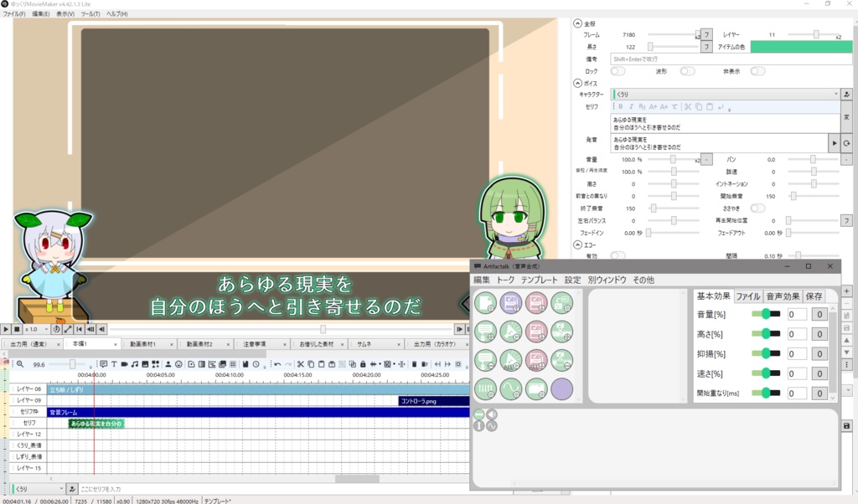Open the ファイル(F) menu
This screenshot has height=504, width=858.
(13, 13)
